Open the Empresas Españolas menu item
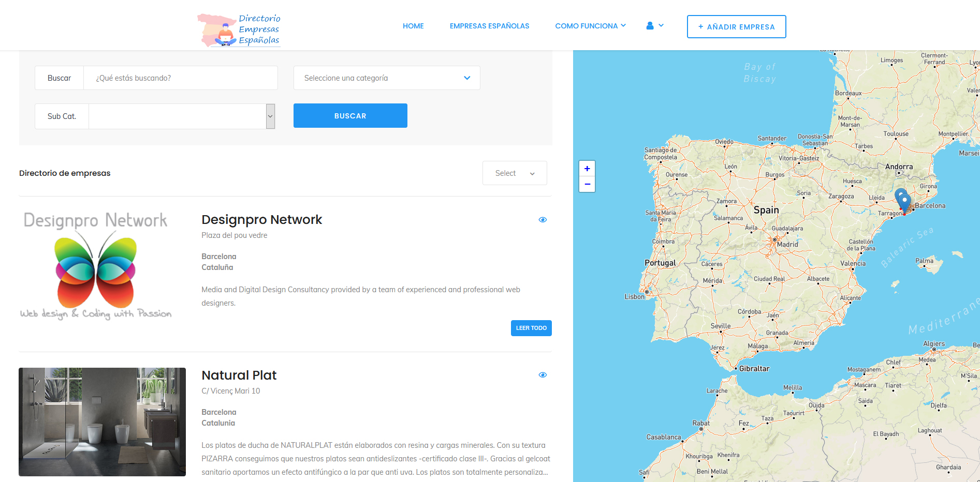This screenshot has height=482, width=980. click(x=489, y=26)
